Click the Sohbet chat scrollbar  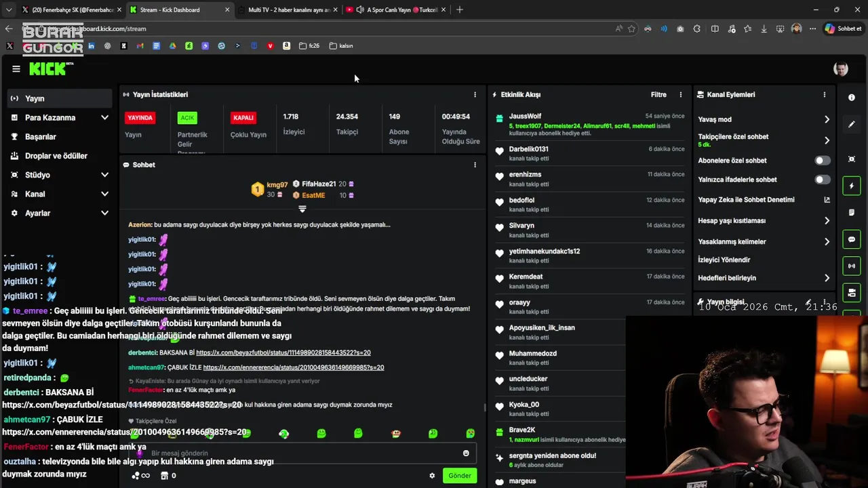click(x=484, y=407)
